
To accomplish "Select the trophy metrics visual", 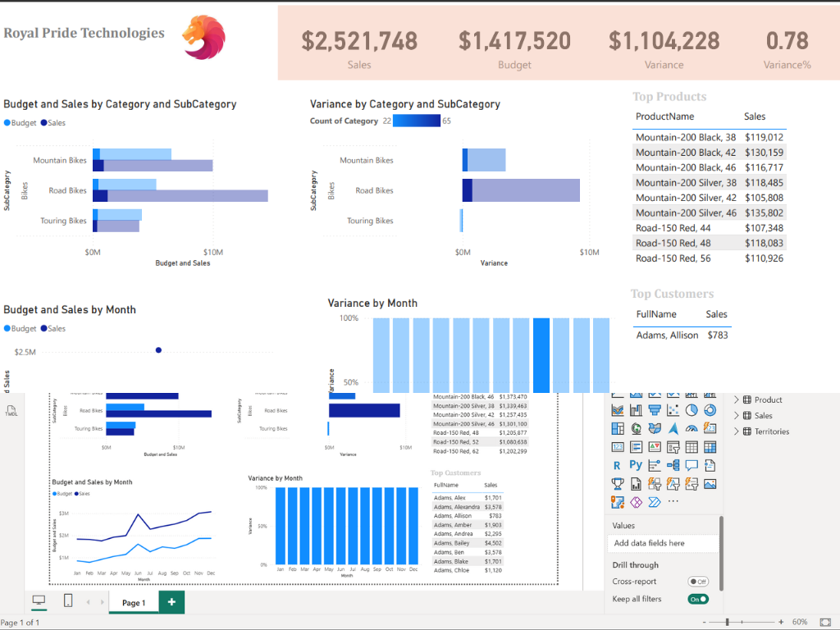I will click(x=618, y=484).
